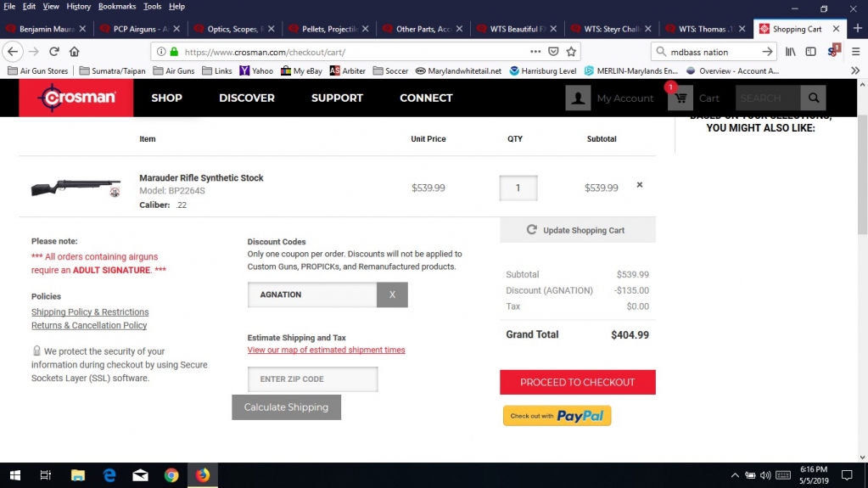Click PROCEED TO CHECKOUT button
868x488 pixels.
click(x=577, y=382)
